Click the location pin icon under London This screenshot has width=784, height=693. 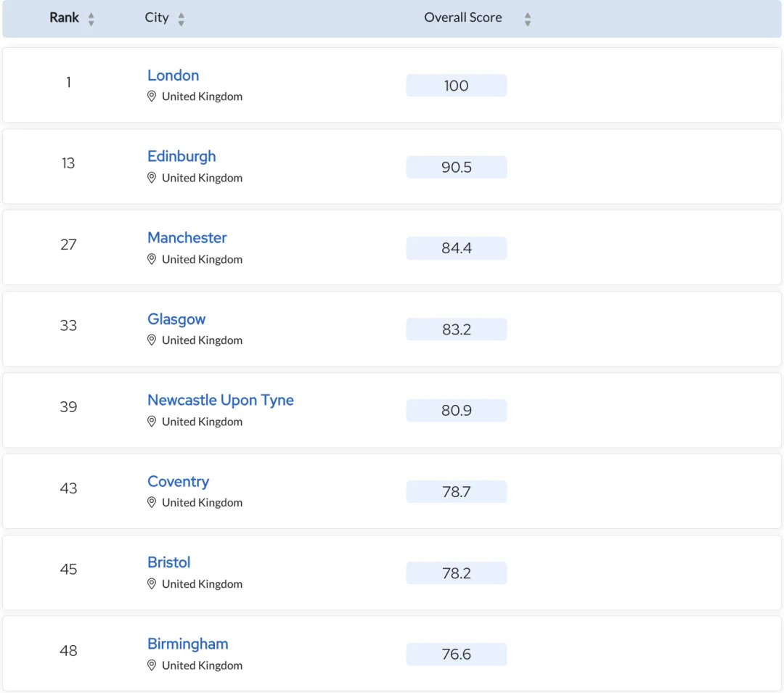(152, 97)
